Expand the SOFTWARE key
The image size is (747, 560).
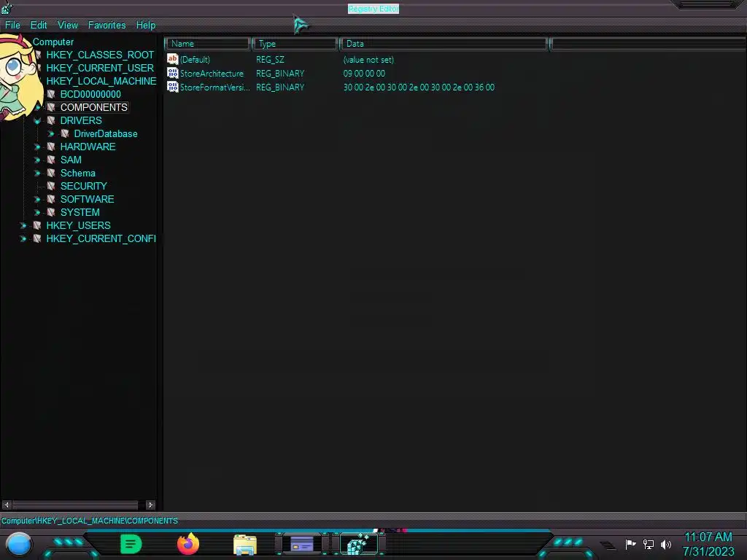[x=37, y=200]
